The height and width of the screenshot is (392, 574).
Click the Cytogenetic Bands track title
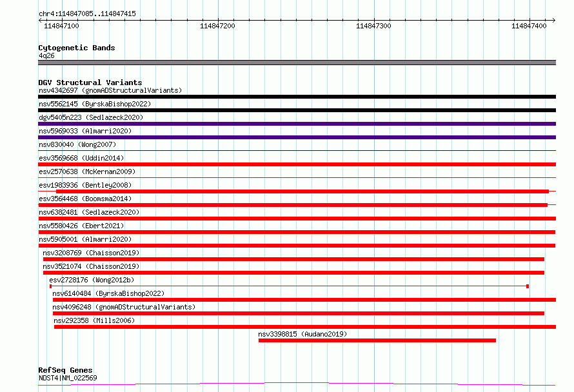click(77, 48)
